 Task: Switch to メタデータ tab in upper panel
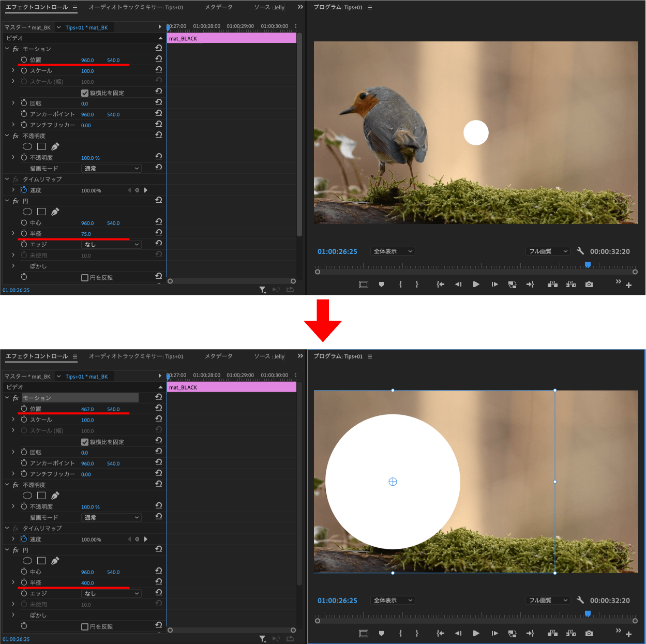click(219, 7)
